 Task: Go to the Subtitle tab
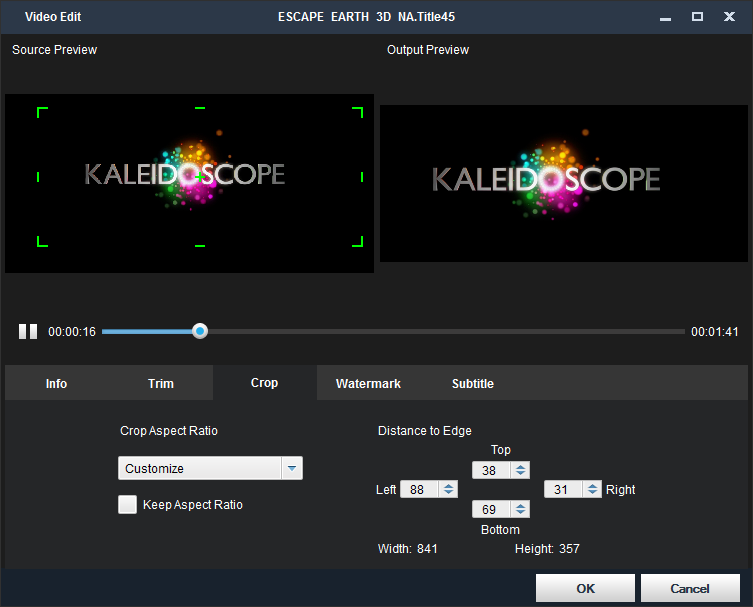point(473,383)
